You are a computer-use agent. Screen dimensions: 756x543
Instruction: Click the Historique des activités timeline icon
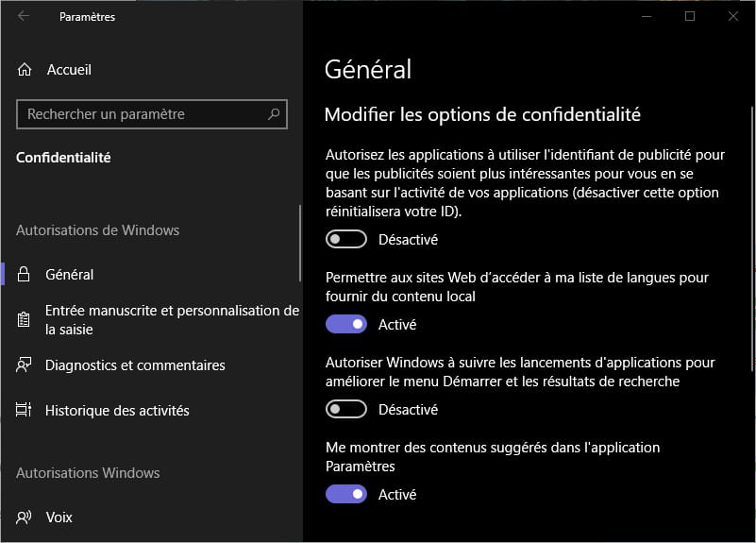(x=25, y=411)
